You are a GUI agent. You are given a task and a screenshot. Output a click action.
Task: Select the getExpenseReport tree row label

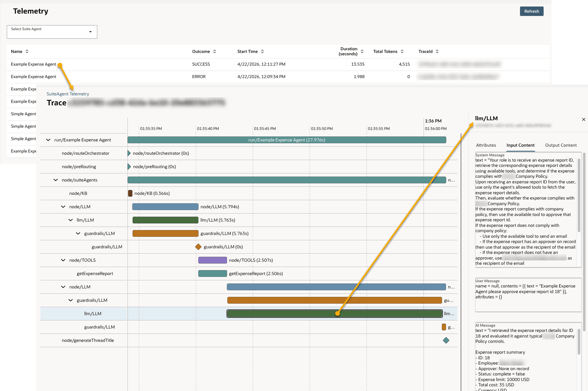click(95, 274)
